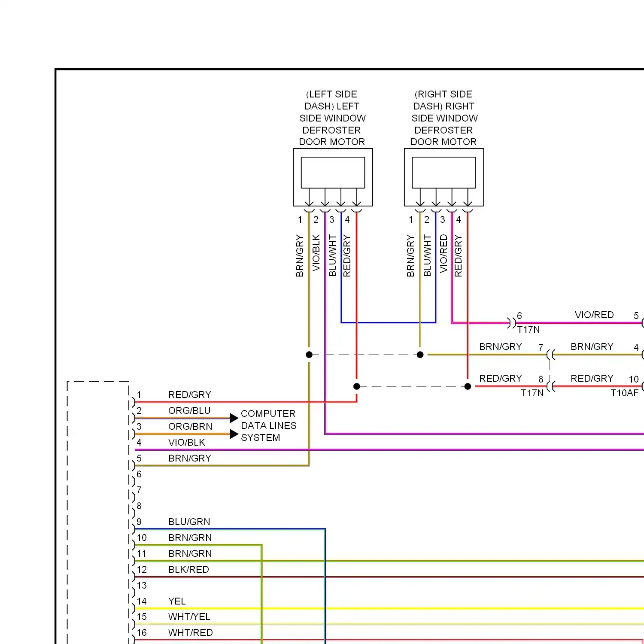The width and height of the screenshot is (644, 644).
Task: Select the right defroster door motor component box
Action: tap(444, 177)
